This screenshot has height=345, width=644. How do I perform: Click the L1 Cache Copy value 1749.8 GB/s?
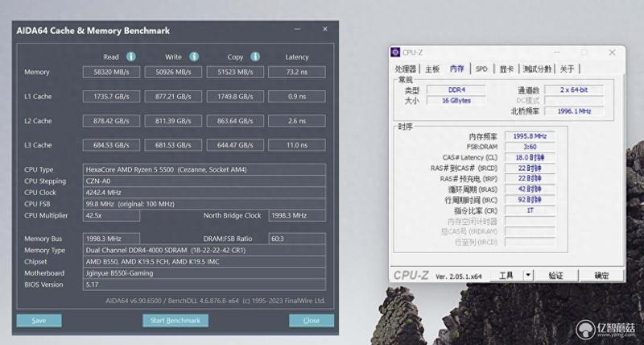[235, 97]
